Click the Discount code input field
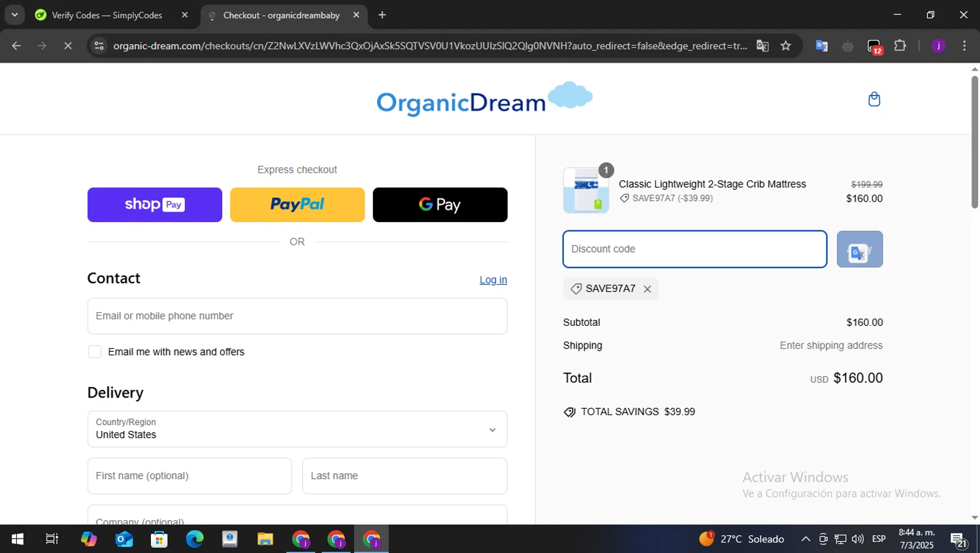980x553 pixels. point(695,249)
